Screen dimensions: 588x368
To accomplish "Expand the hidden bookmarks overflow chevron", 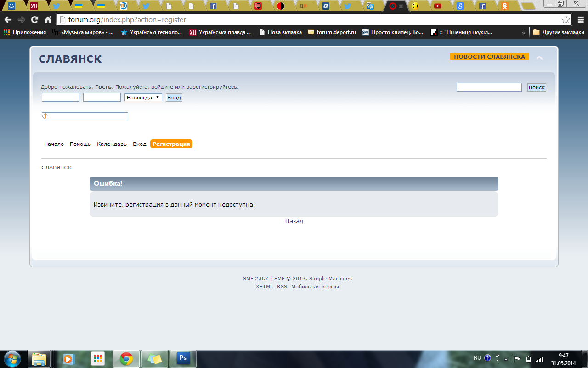I will 524,33.
